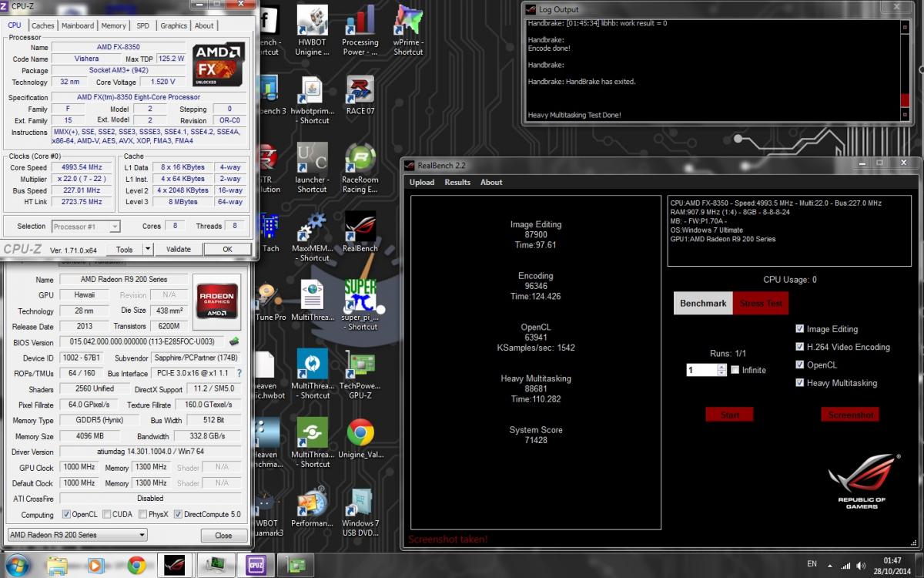
Task: Click the AMD Radeon Graphics logo in GPU-Z
Action: point(216,300)
